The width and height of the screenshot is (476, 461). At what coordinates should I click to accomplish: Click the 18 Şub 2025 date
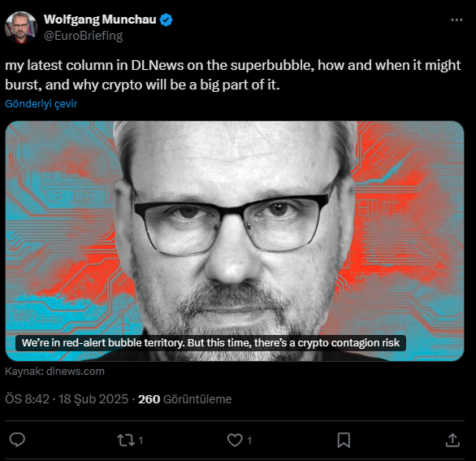(93, 399)
